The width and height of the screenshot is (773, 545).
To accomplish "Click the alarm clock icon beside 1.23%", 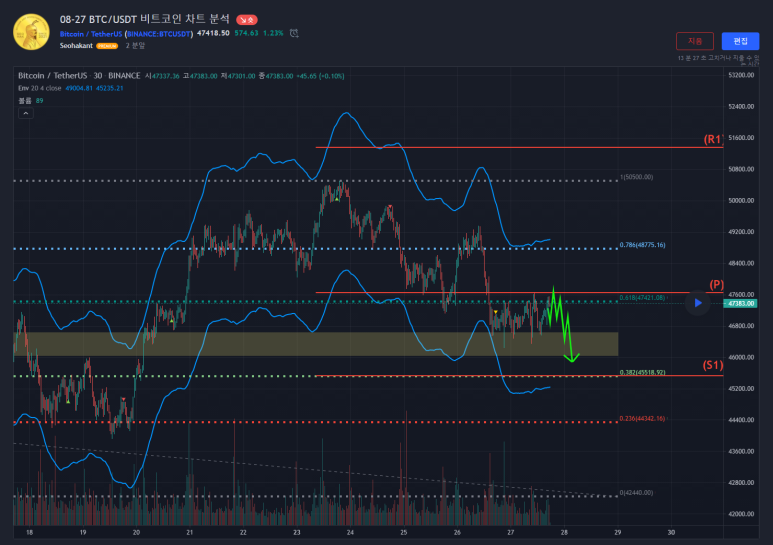I will tap(293, 33).
